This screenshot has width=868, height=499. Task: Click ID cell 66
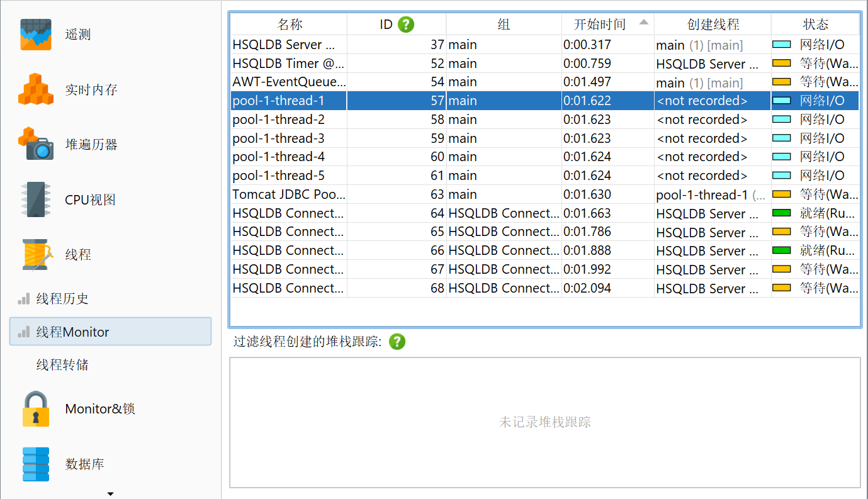click(397, 250)
